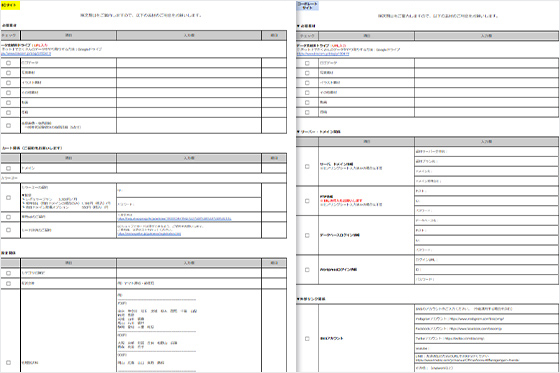Viewport: 560px width, 373px height.
Task: Select the ログインURL input cell
Action: (x=486, y=260)
